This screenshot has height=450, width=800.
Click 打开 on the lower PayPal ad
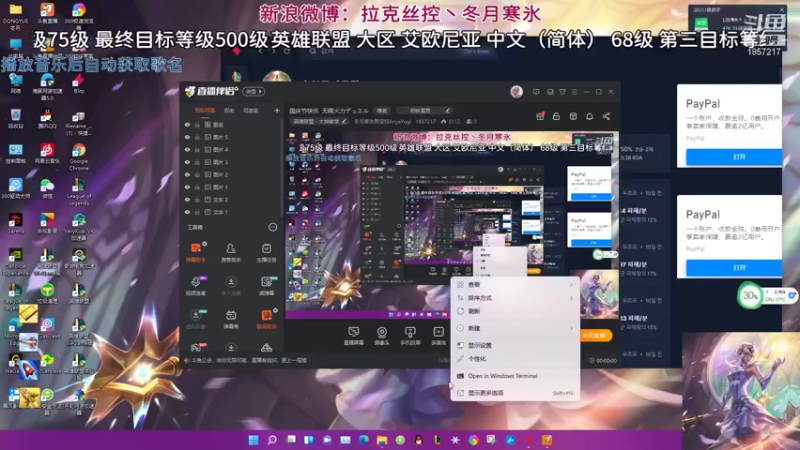click(x=734, y=267)
